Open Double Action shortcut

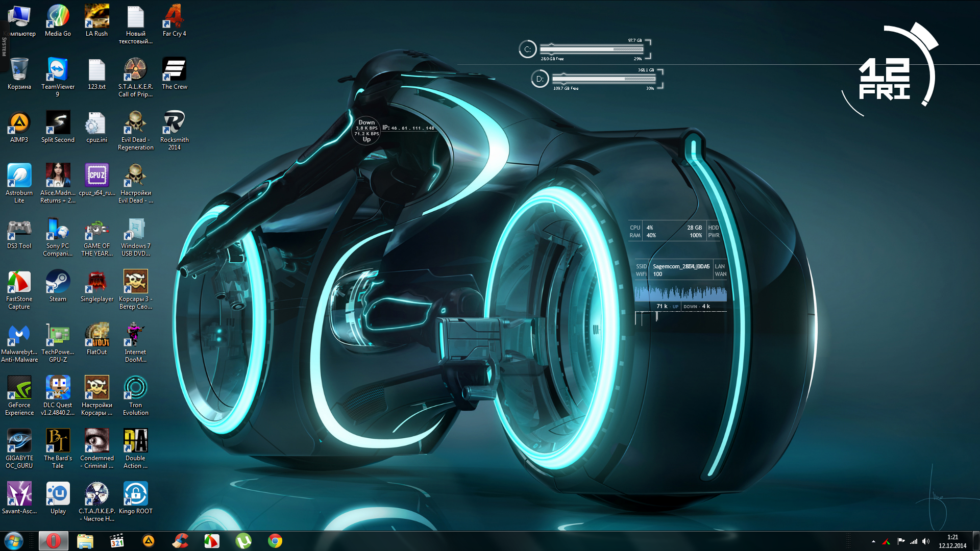point(135,449)
